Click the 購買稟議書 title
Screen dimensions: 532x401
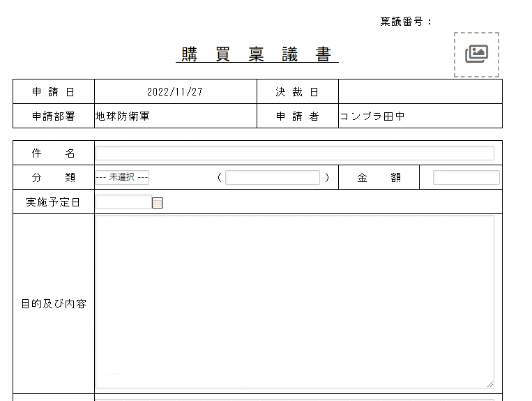click(257, 54)
